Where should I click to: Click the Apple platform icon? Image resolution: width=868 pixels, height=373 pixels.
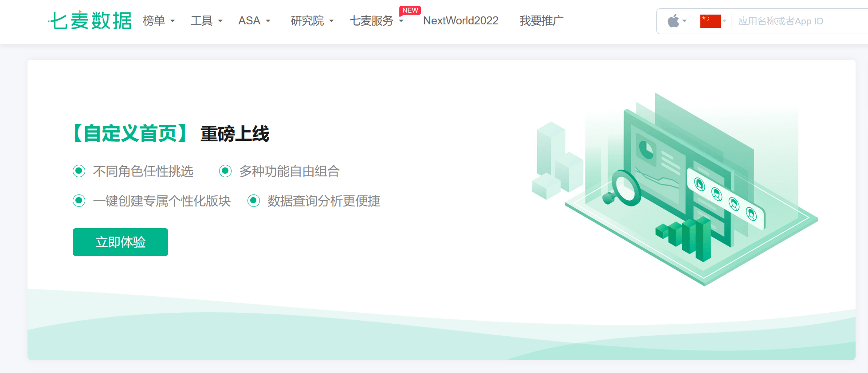(x=673, y=21)
